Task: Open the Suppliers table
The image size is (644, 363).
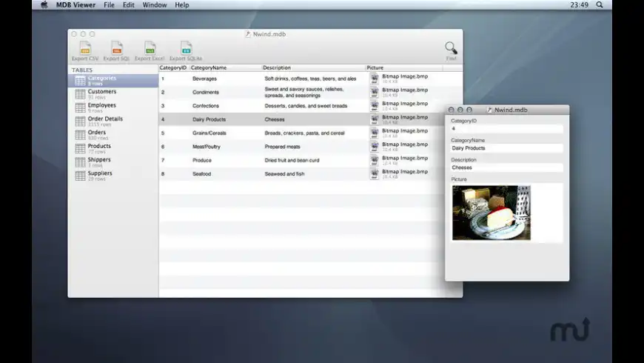Action: coord(101,173)
